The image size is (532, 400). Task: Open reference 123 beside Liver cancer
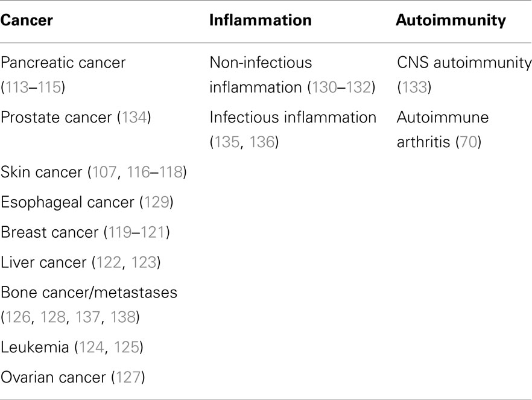[x=144, y=262]
